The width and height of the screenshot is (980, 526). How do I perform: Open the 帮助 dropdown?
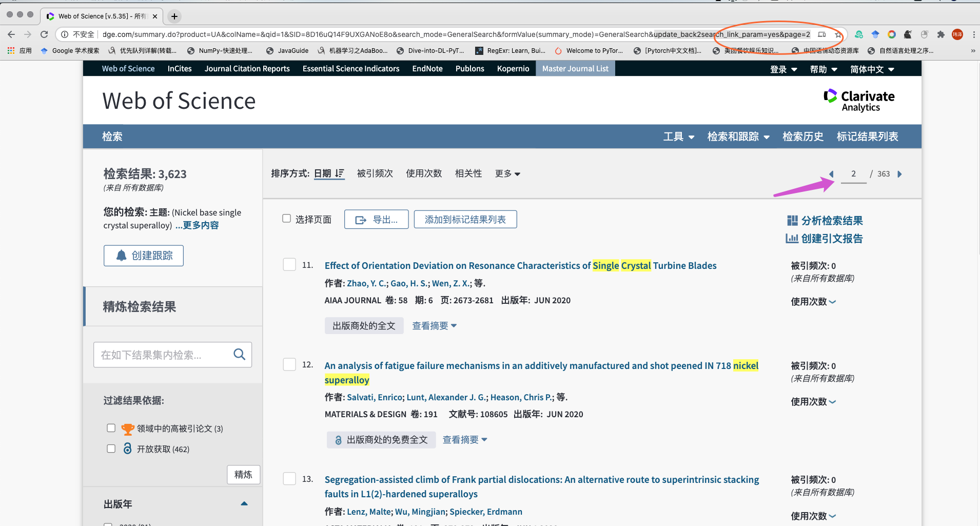pyautogui.click(x=824, y=69)
